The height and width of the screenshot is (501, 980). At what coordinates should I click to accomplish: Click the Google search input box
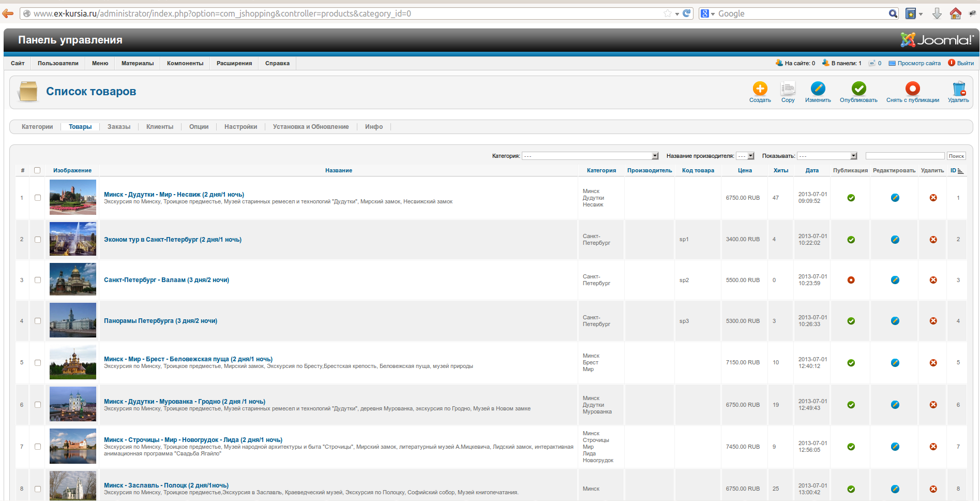pyautogui.click(x=802, y=13)
